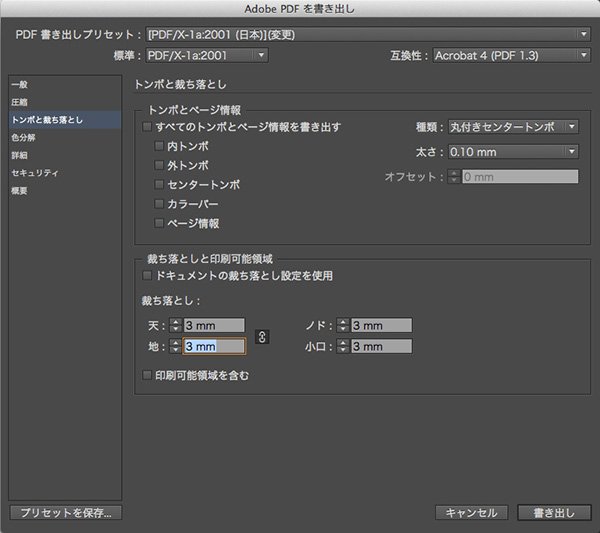Check the 外トンボ option
The image size is (600, 533).
pyautogui.click(x=159, y=165)
